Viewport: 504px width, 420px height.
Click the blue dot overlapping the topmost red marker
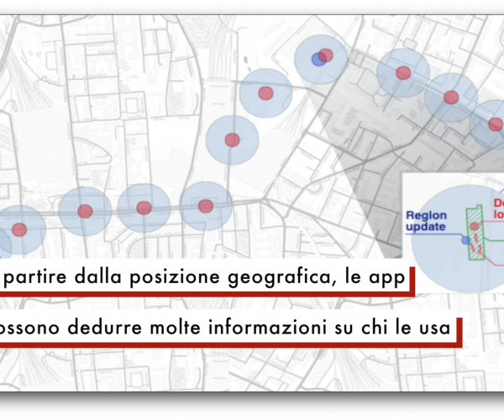click(317, 60)
